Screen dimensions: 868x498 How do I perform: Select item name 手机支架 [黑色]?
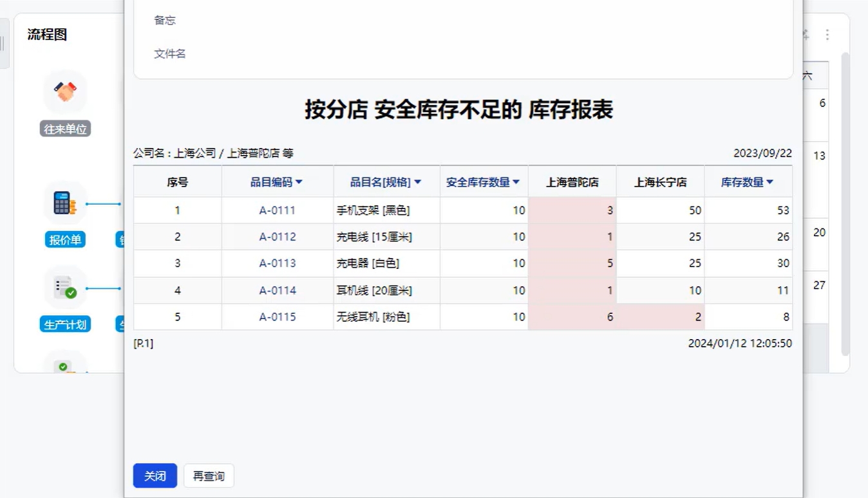373,210
